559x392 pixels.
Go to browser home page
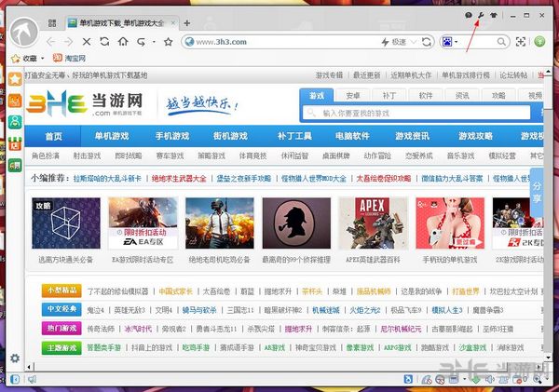point(123,42)
